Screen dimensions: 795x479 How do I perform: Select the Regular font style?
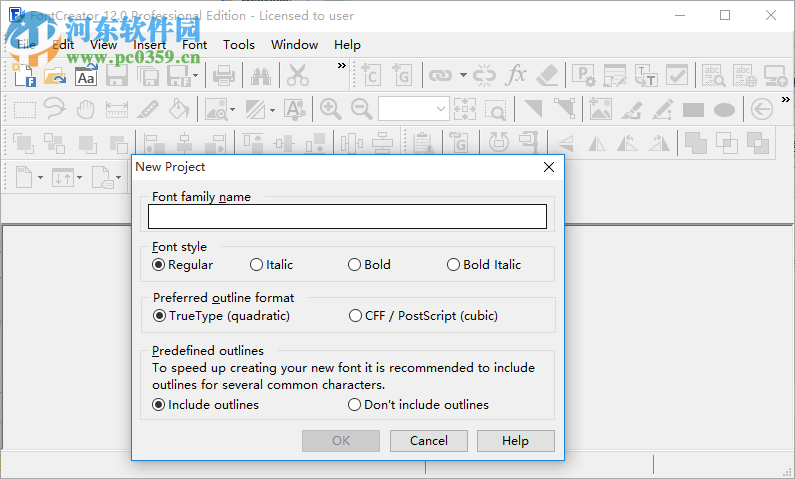pyautogui.click(x=183, y=265)
